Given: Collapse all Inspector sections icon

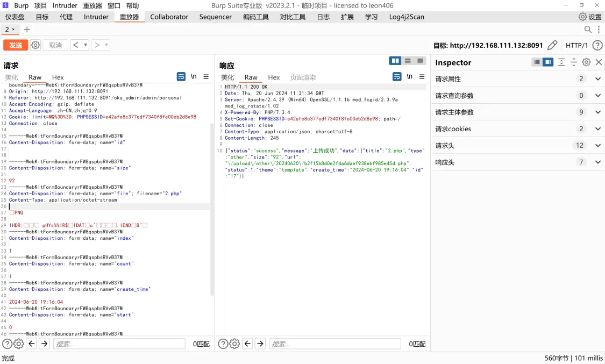Looking at the screenshot, I should point(574,62).
